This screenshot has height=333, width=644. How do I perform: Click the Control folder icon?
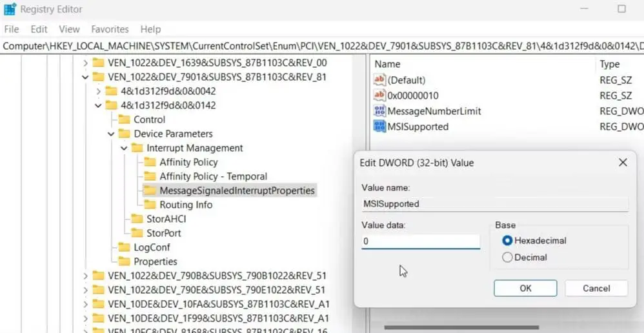point(124,119)
